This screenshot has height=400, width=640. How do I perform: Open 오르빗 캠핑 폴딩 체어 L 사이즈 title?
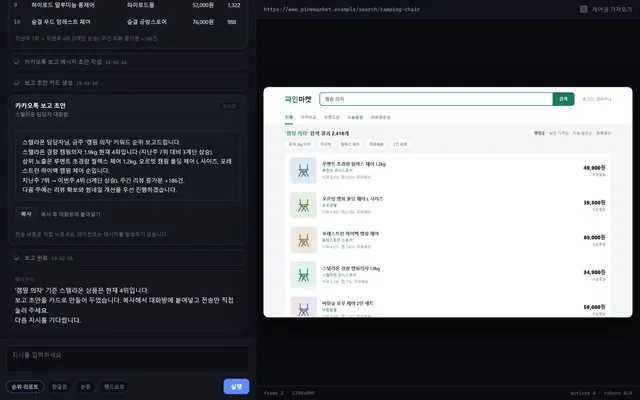click(353, 199)
